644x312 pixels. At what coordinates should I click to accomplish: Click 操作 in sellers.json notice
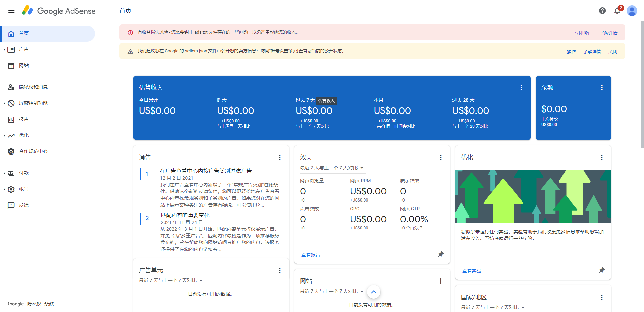(571, 52)
